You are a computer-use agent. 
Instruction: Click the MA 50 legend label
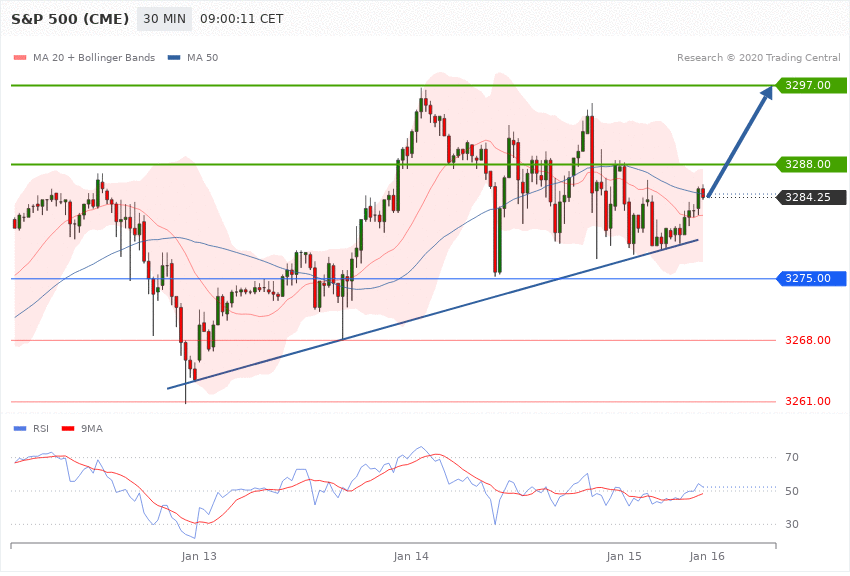(x=202, y=58)
